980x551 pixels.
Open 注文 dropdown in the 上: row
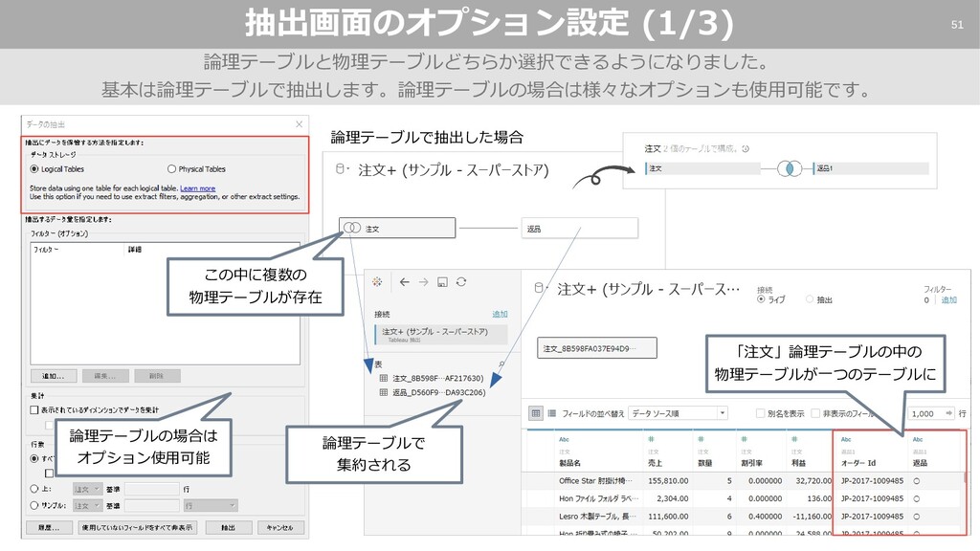[87, 489]
